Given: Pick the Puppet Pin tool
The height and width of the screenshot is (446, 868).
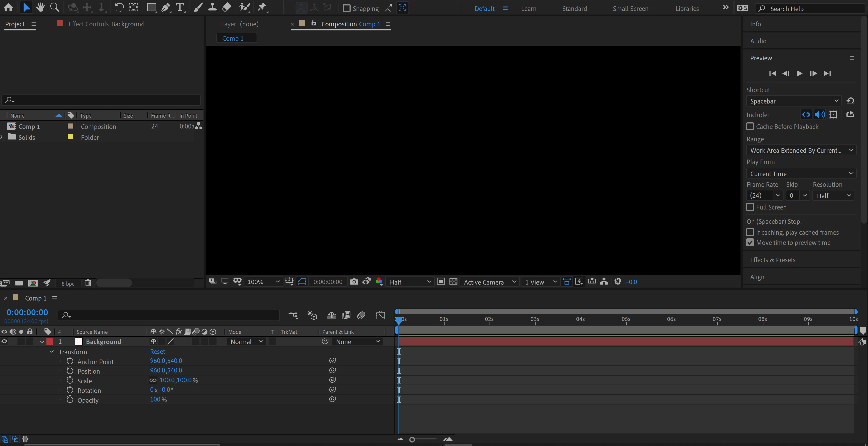Looking at the screenshot, I should tap(262, 7).
